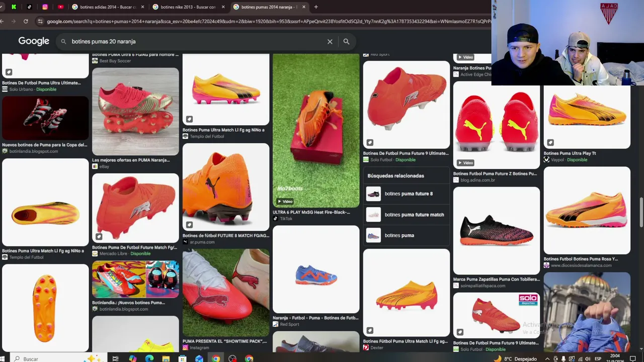
Task: Clear the Google search query
Action: [x=330, y=41]
